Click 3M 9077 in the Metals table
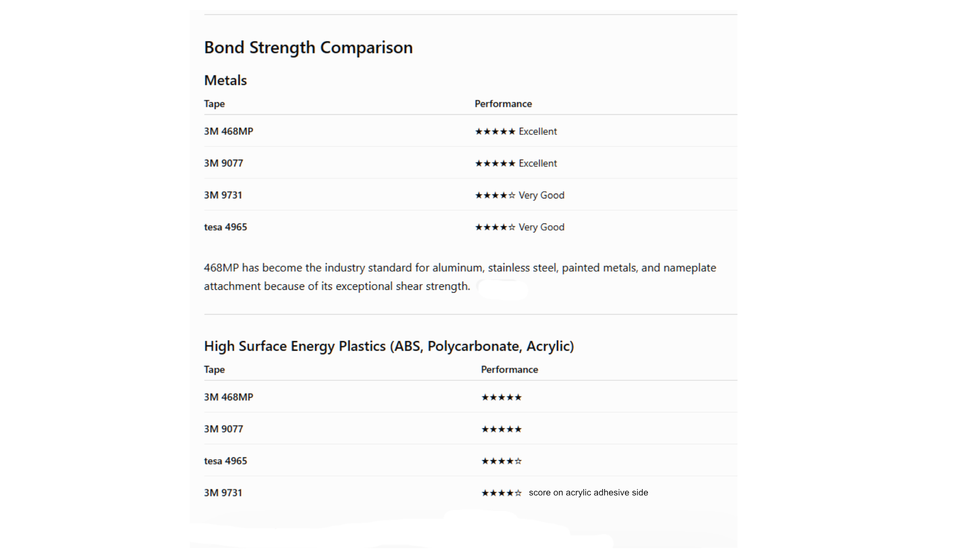This screenshot has height=560, width=956. coord(224,163)
